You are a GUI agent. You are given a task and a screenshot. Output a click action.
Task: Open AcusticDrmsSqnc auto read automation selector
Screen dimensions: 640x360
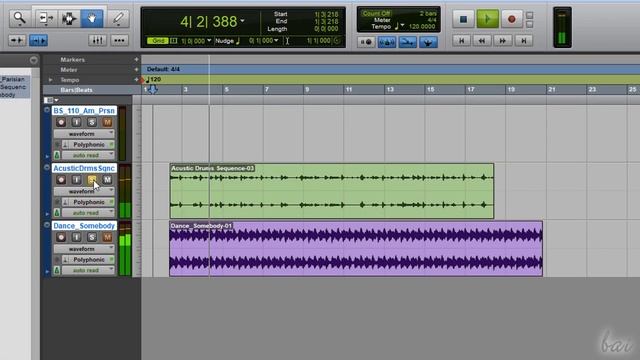pos(88,213)
